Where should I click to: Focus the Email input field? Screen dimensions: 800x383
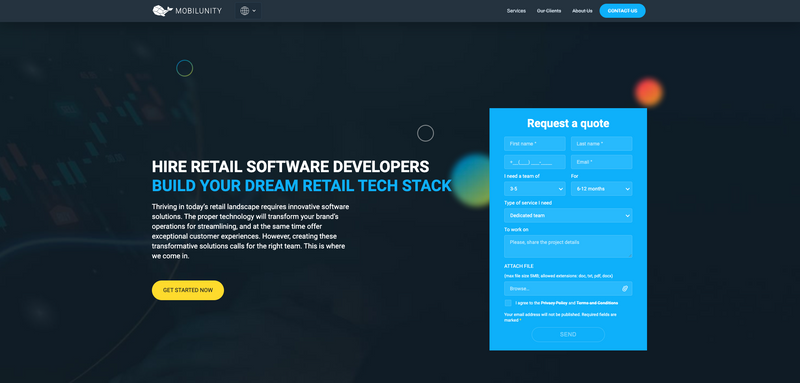tap(602, 162)
